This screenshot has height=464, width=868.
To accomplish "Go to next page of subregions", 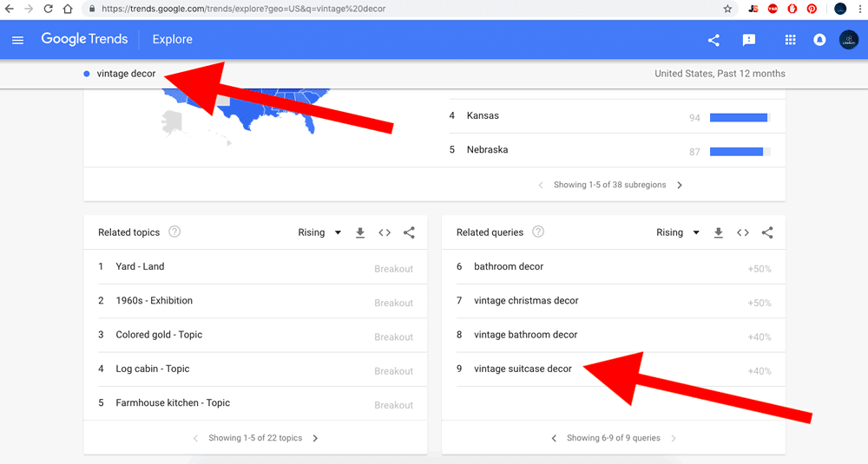I will pyautogui.click(x=680, y=185).
